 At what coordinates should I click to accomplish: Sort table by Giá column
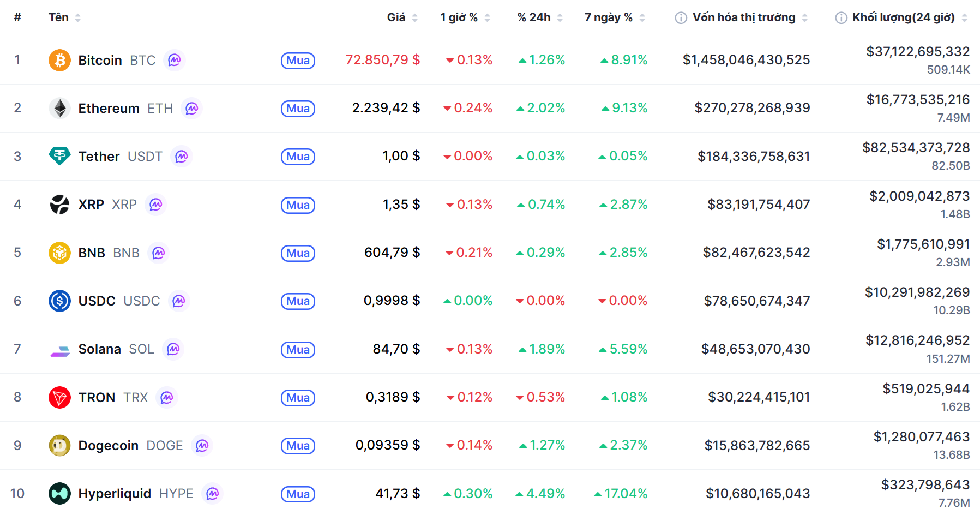(x=396, y=17)
